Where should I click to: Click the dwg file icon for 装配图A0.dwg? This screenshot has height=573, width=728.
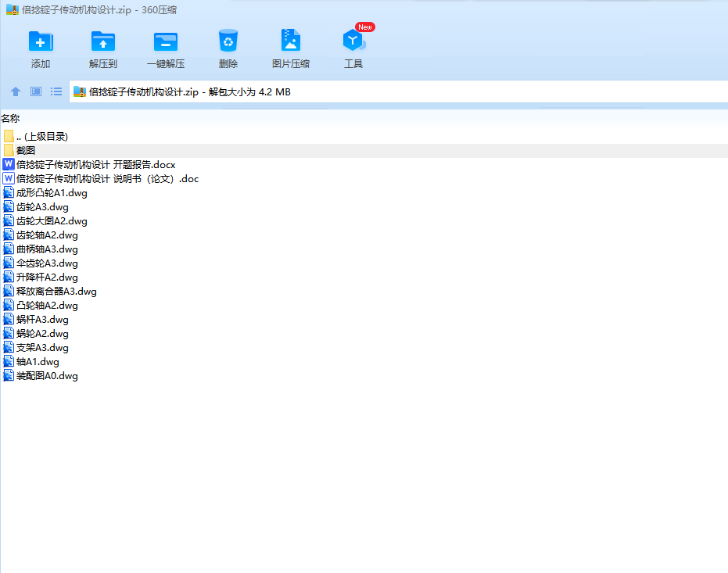[x=9, y=375]
